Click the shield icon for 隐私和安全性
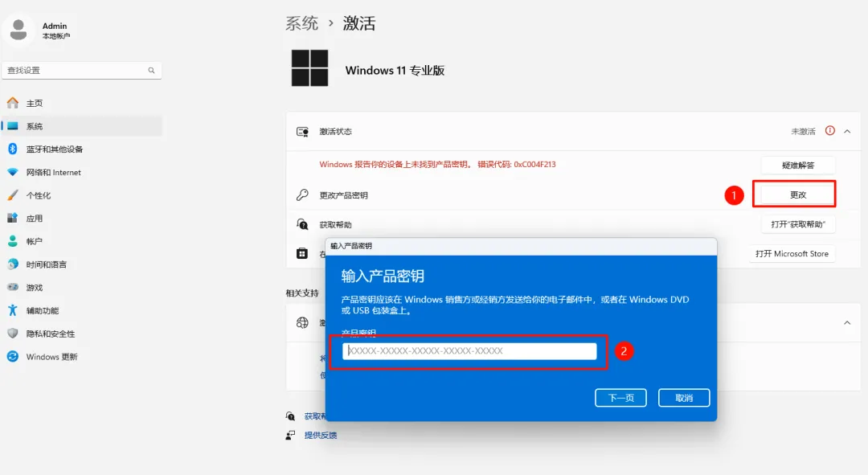The width and height of the screenshot is (868, 475). pos(13,334)
